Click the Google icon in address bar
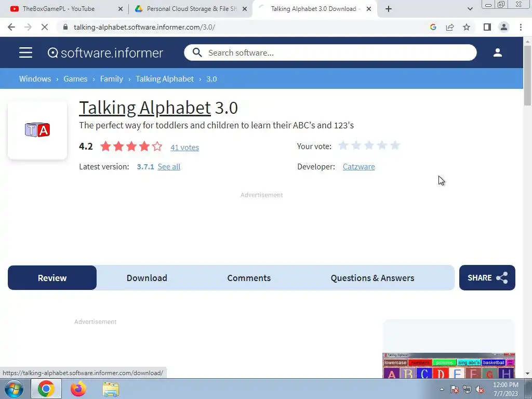532x399 pixels. pos(433,27)
